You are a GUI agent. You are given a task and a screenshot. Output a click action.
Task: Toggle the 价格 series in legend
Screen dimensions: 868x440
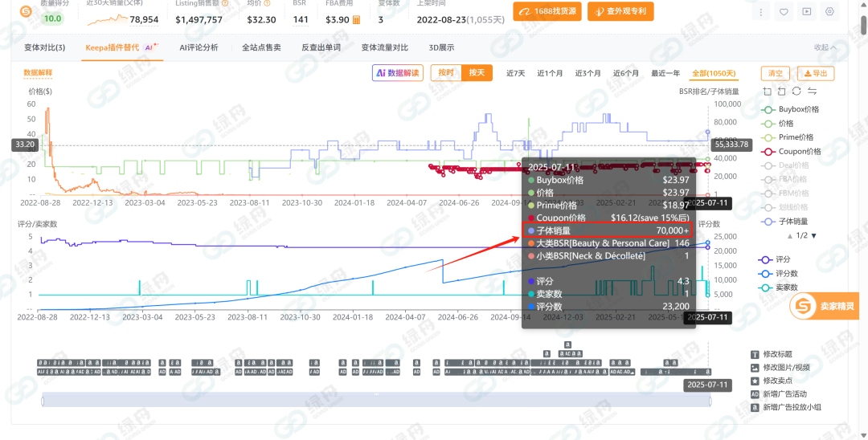pos(777,124)
